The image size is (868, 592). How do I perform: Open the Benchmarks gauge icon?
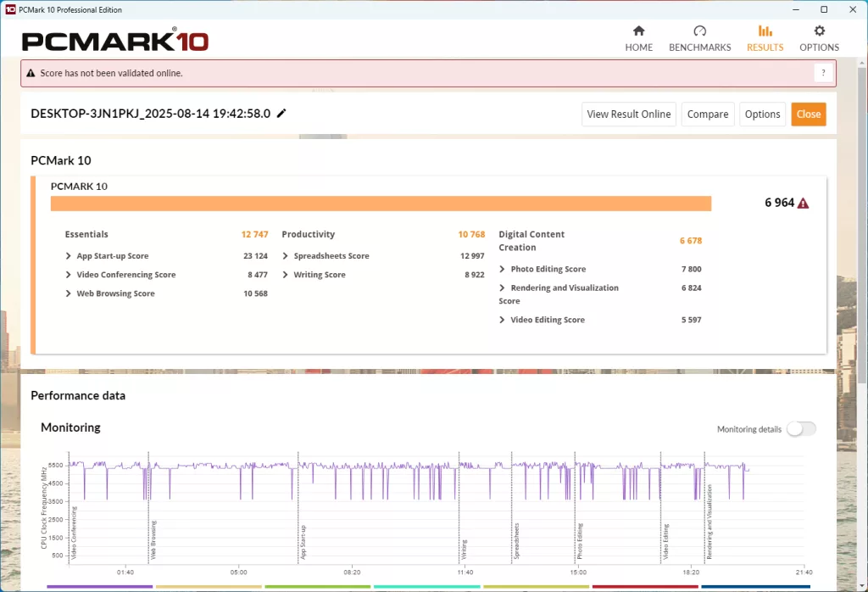click(x=699, y=31)
